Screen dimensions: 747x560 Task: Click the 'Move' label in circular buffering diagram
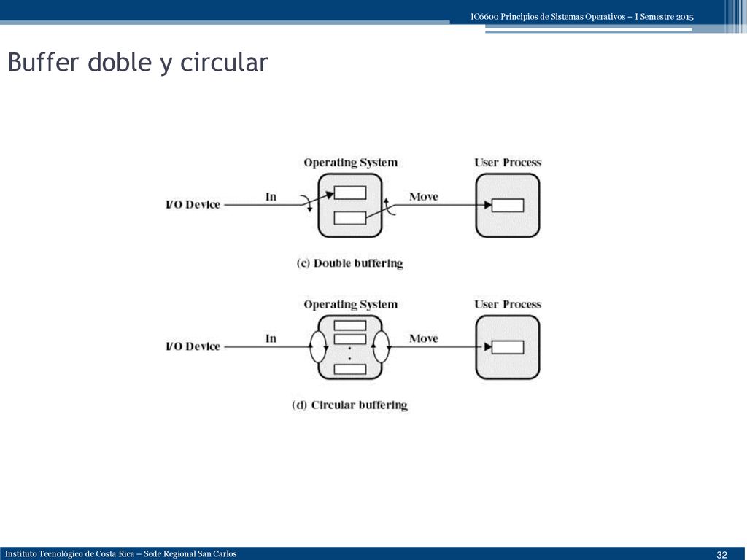click(x=424, y=338)
